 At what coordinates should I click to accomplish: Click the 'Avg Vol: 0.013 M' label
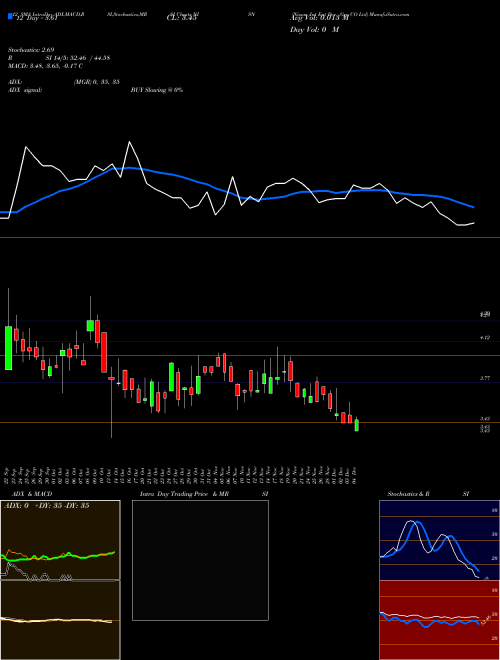coord(319,18)
